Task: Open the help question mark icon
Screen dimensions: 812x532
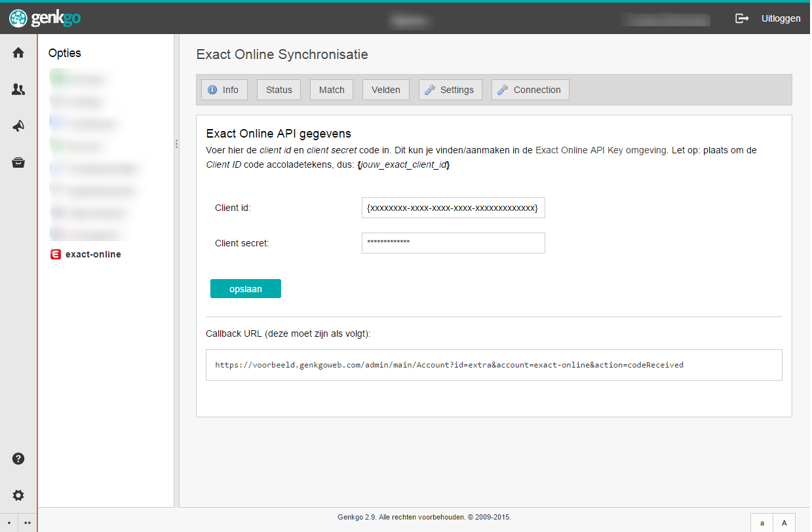Action: (18, 459)
